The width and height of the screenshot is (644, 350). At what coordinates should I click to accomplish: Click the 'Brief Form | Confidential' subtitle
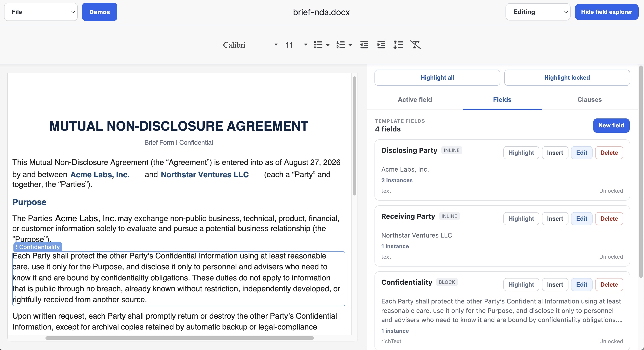point(179,143)
